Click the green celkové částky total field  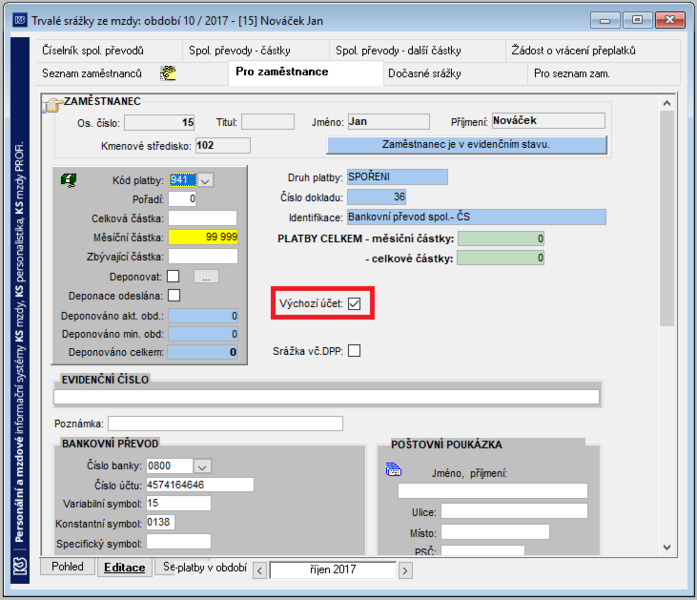click(501, 258)
